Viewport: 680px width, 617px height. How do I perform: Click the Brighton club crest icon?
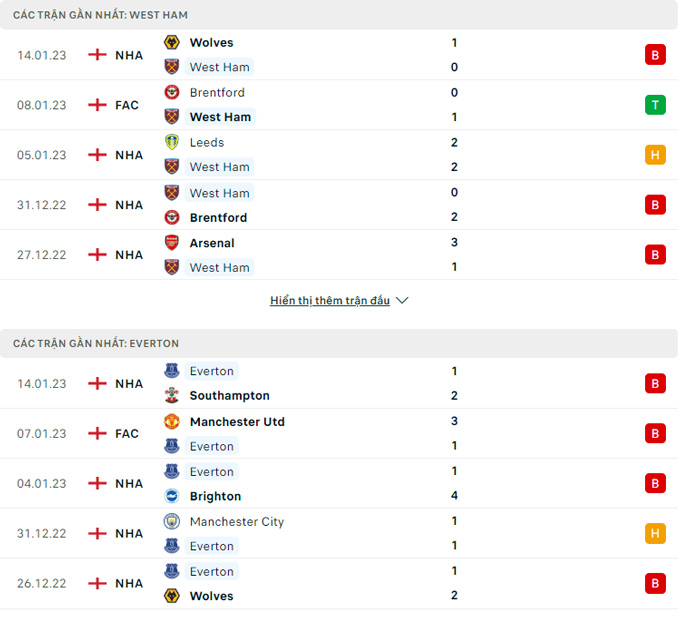171,496
